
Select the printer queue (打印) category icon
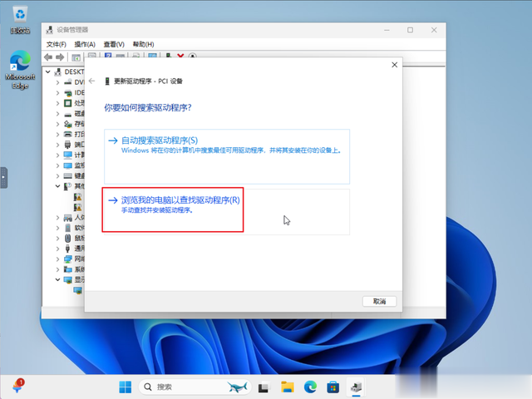pos(68,134)
